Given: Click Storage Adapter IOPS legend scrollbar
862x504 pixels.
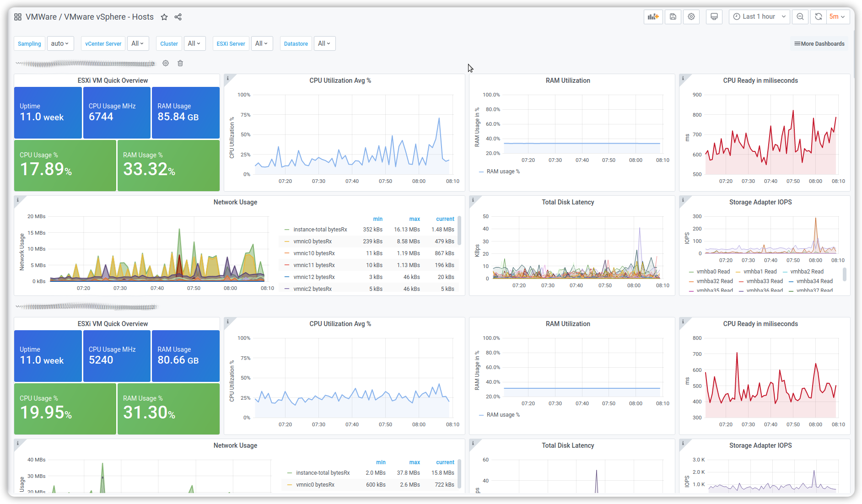Looking at the screenshot, I should point(844,274).
